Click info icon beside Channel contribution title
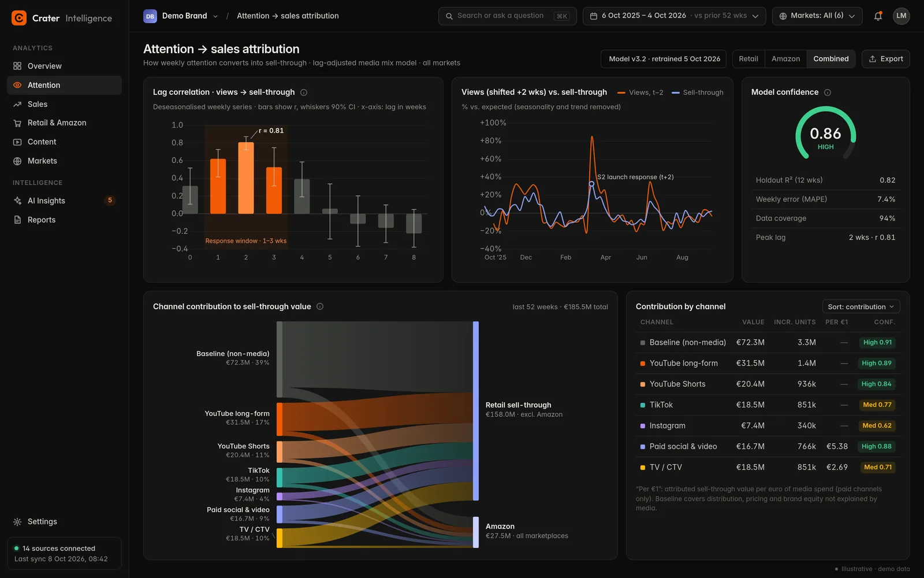Image resolution: width=924 pixels, height=578 pixels. point(320,306)
